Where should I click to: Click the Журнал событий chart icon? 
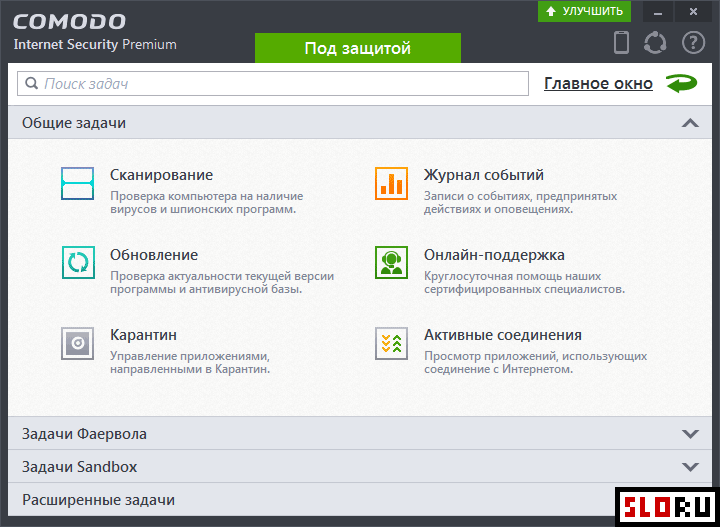tap(391, 184)
